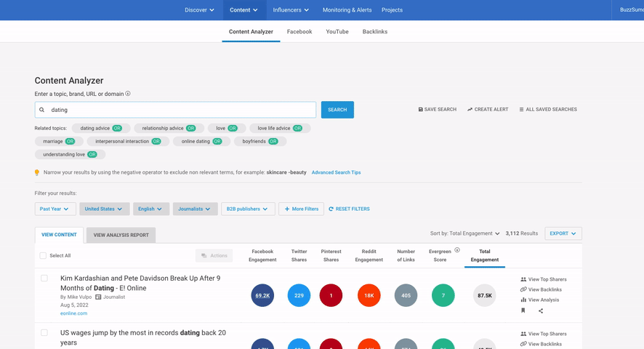Check the US wages article checkbox
The height and width of the screenshot is (349, 644).
tap(44, 332)
